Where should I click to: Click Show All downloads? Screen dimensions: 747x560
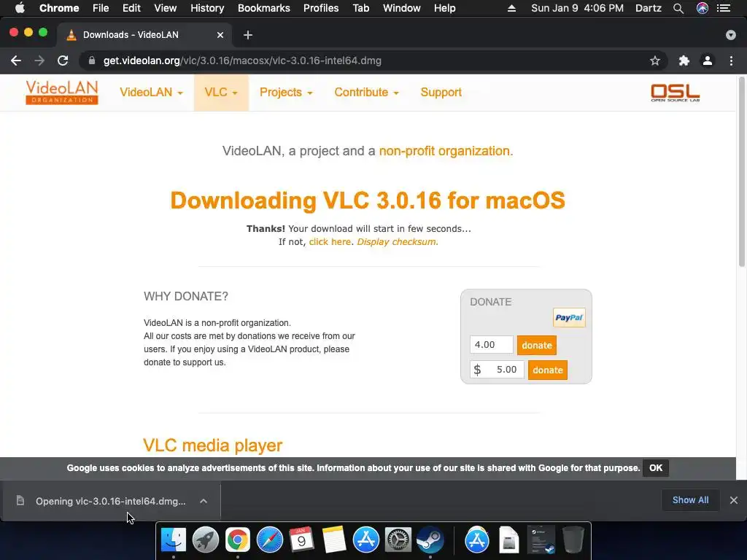point(690,500)
